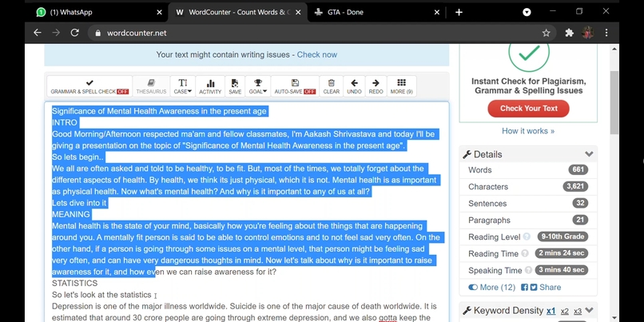Click the MEANING heading in the text

click(x=70, y=214)
